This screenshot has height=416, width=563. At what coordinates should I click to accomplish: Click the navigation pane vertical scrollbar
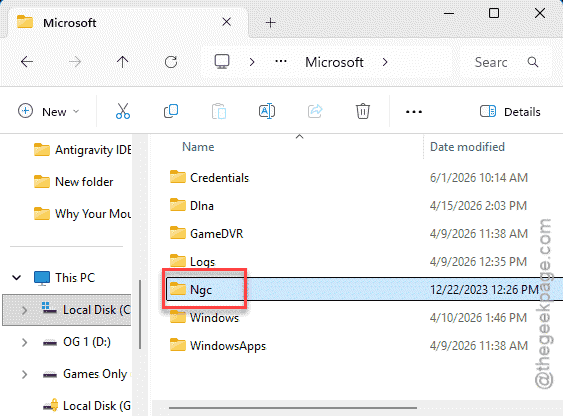point(140,315)
